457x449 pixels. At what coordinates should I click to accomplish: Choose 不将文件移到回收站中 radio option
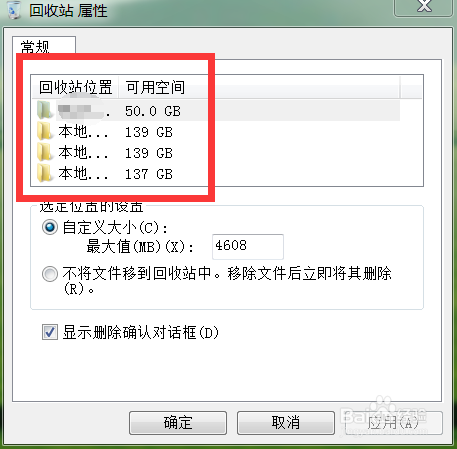click(50, 274)
